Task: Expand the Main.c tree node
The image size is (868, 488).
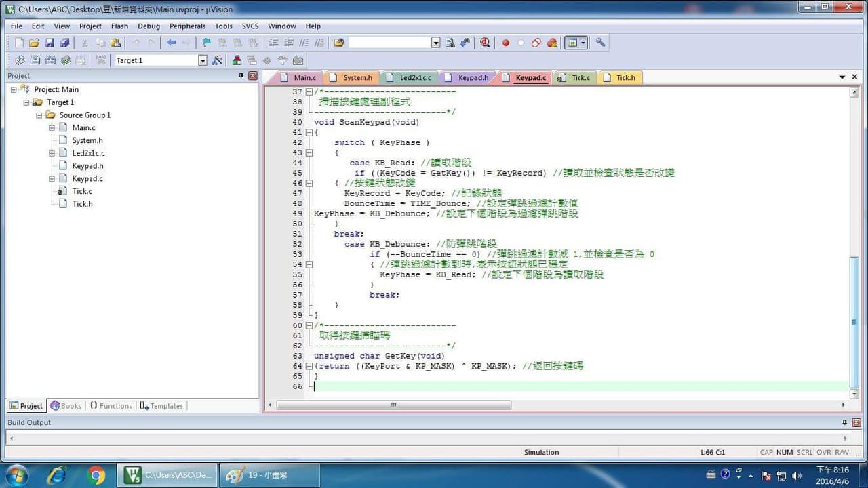Action: pos(52,127)
